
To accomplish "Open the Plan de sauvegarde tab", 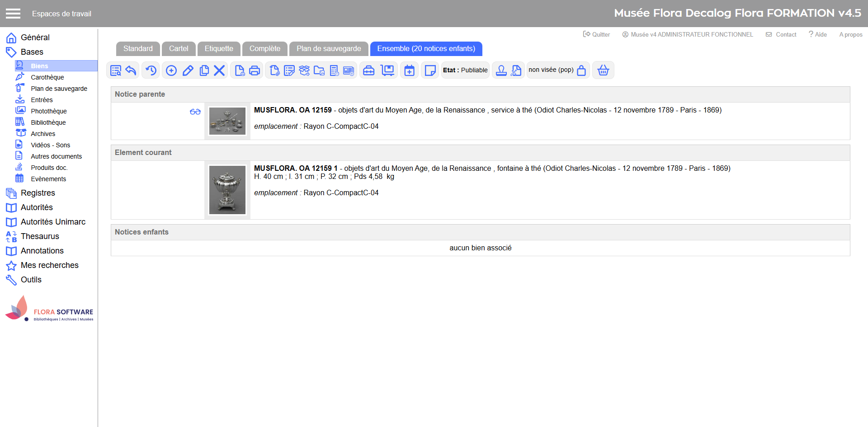I will pyautogui.click(x=329, y=49).
